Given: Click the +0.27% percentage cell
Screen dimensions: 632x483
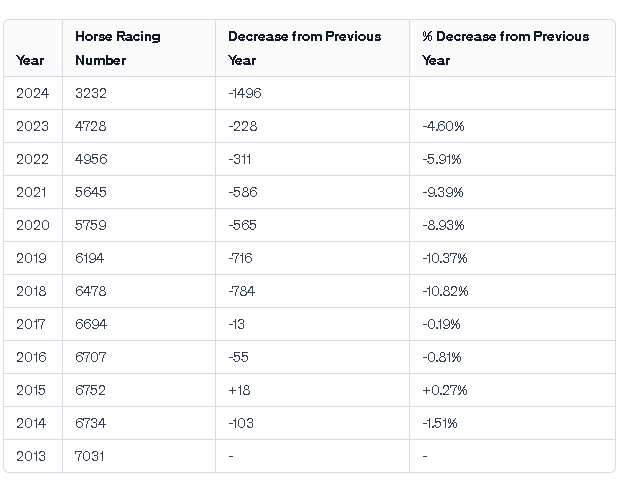Looking at the screenshot, I should (445, 390).
